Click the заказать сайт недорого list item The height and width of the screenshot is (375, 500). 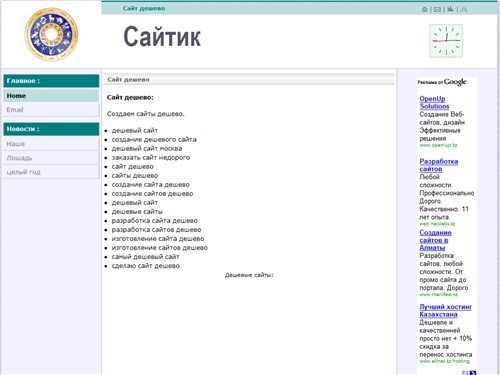[x=151, y=157]
